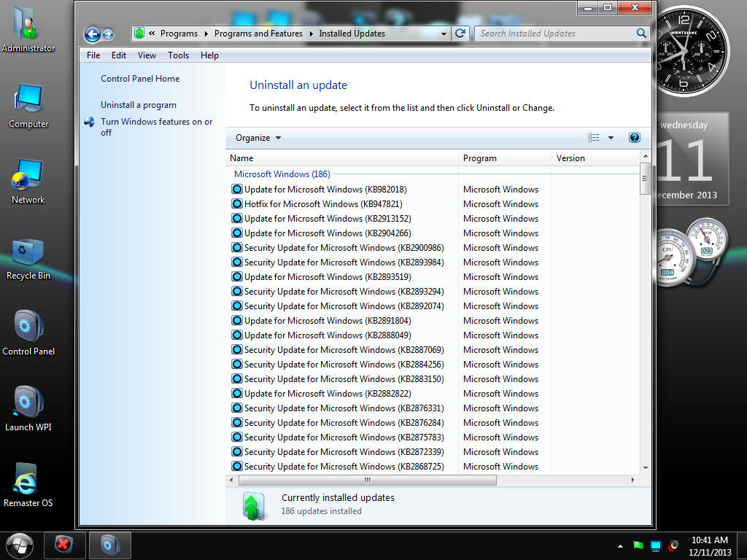This screenshot has width=747, height=560.
Task: Open Uninstall a program link
Action: click(138, 105)
